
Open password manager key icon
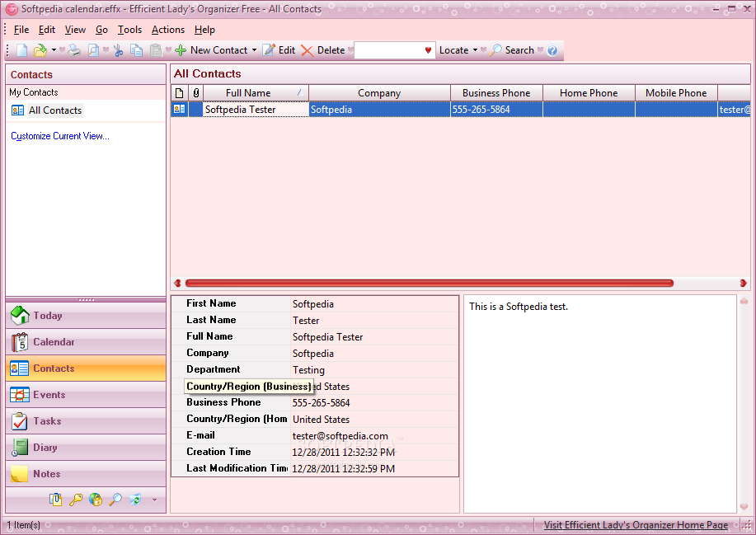[x=76, y=500]
